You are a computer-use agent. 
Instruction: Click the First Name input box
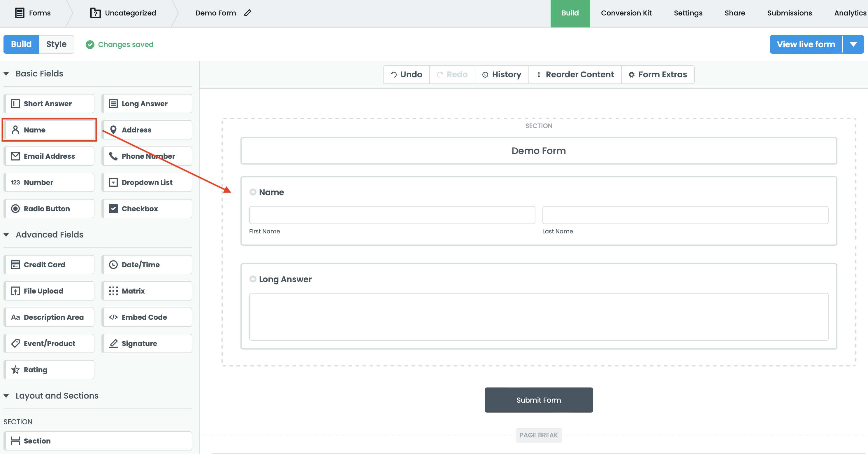(x=392, y=215)
